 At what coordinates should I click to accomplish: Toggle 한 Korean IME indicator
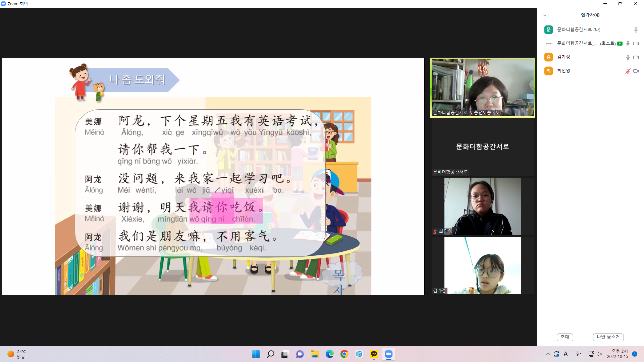click(578, 354)
